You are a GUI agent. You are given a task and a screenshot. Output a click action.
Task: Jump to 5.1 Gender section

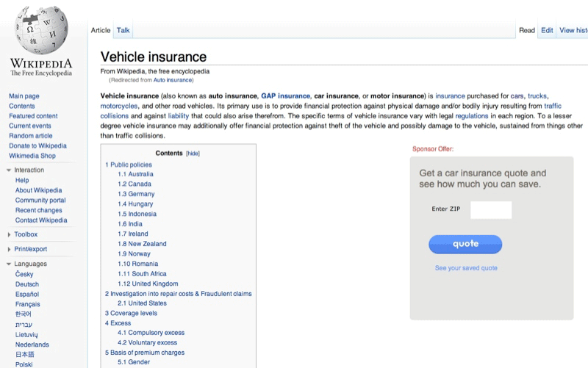pyautogui.click(x=134, y=362)
